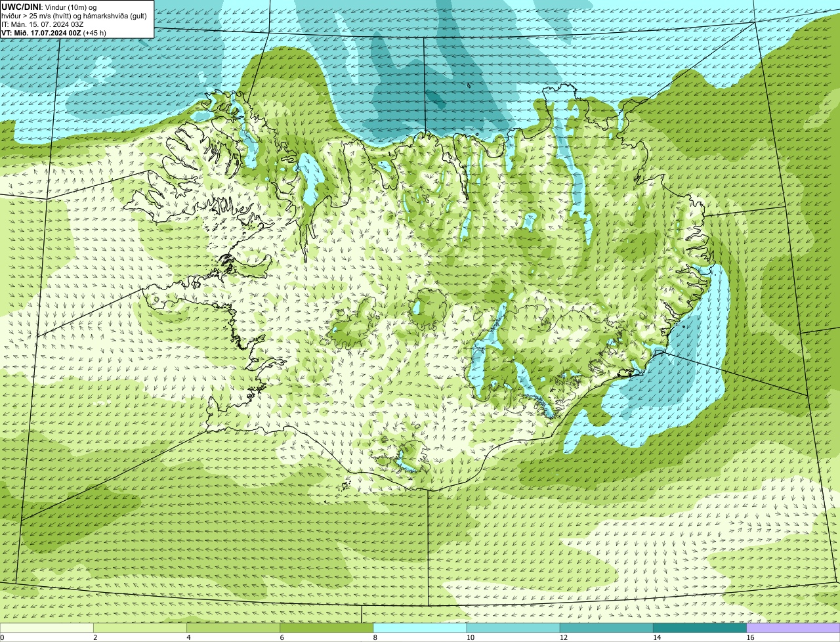Click the 12–14 m/s teal legend band
The width and height of the screenshot is (840, 642).
[606, 628]
